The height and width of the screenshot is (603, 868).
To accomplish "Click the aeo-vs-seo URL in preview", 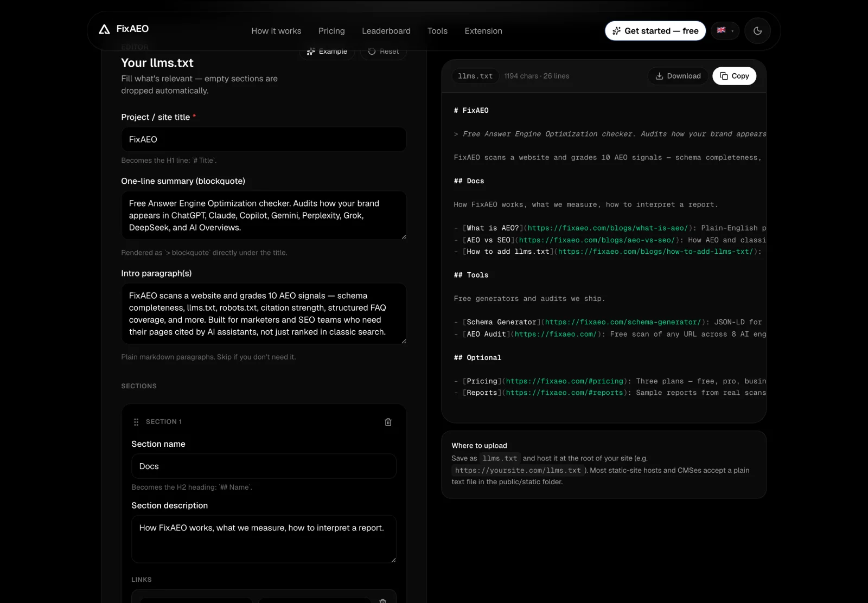I will [x=597, y=240].
